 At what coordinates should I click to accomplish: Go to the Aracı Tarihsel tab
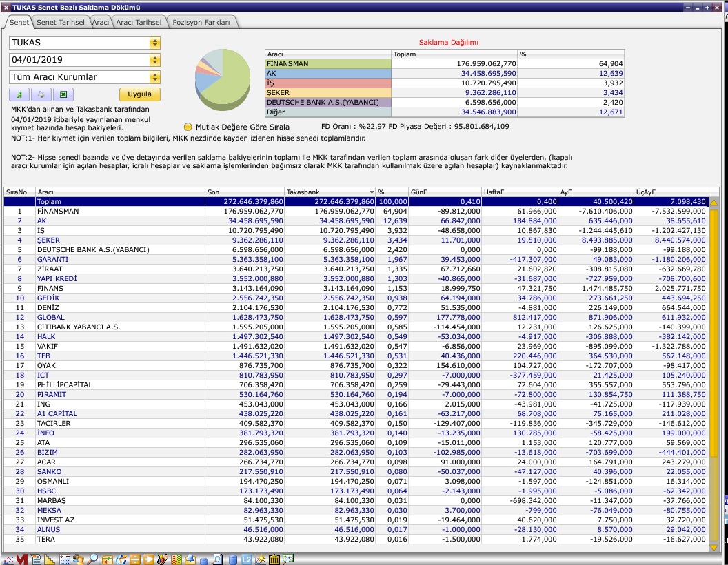pos(139,22)
